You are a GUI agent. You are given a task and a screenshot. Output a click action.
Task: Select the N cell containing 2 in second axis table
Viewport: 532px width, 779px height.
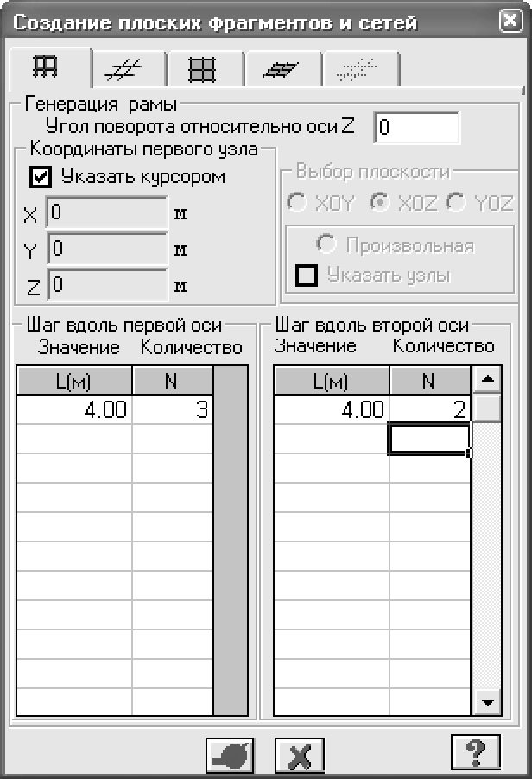pos(430,410)
